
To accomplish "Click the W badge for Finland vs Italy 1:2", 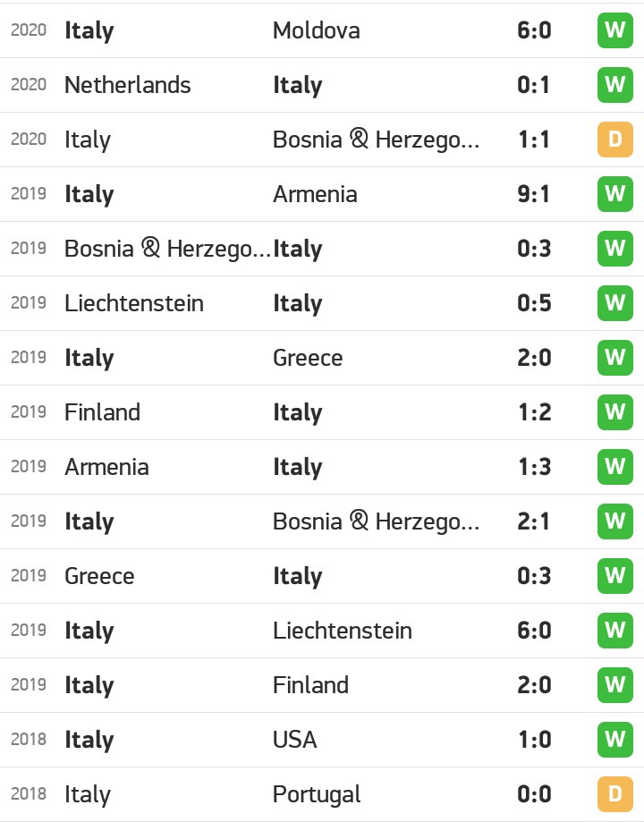I will (614, 412).
